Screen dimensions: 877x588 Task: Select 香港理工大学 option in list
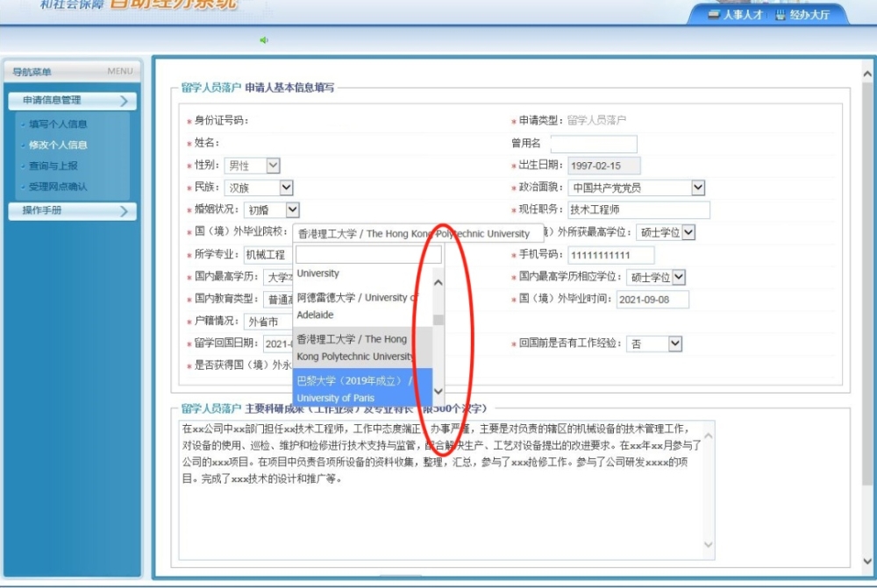coord(362,348)
